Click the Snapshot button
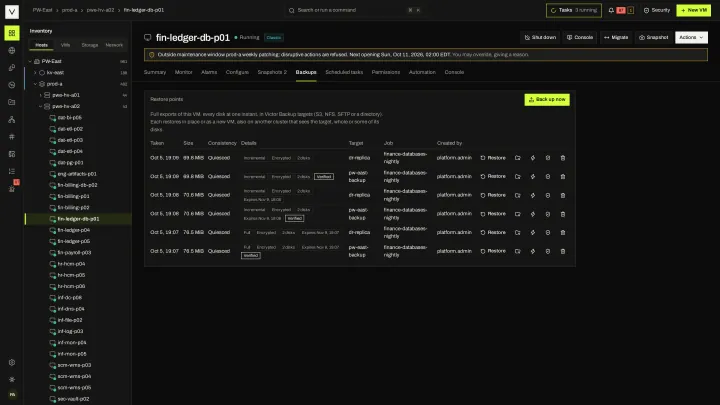The image size is (720, 405). coord(653,37)
